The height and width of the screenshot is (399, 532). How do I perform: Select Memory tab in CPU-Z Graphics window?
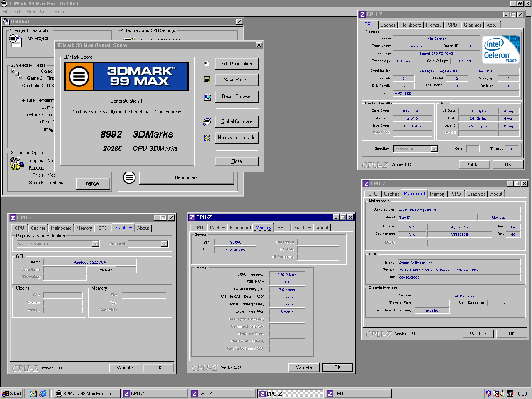coord(84,228)
